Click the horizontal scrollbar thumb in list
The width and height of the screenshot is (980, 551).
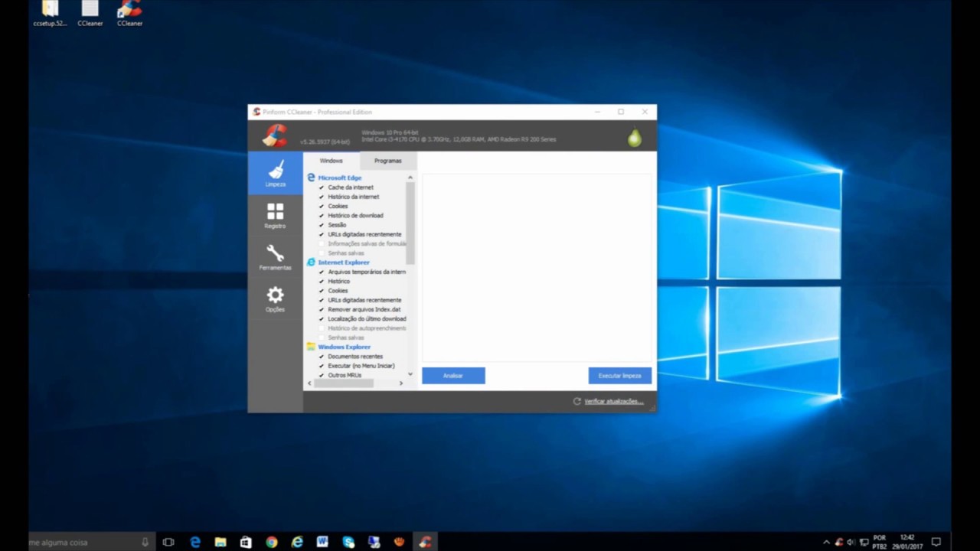344,383
